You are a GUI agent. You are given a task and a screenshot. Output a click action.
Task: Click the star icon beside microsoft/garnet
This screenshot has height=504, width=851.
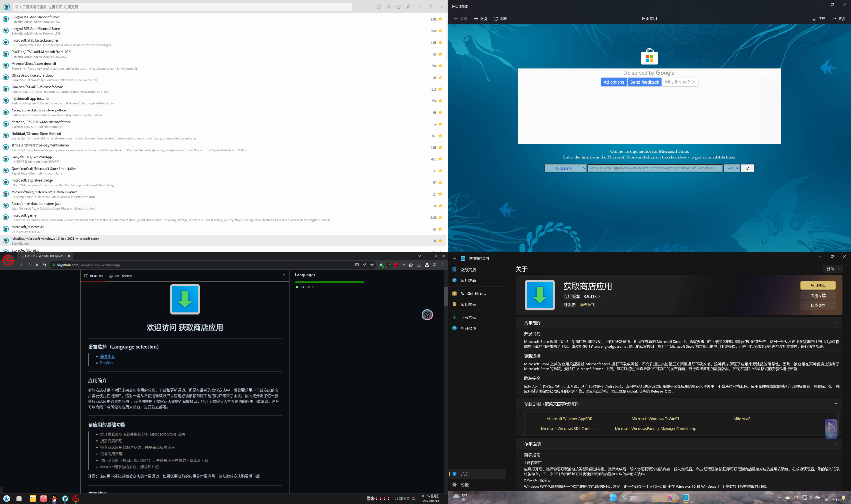(440, 217)
